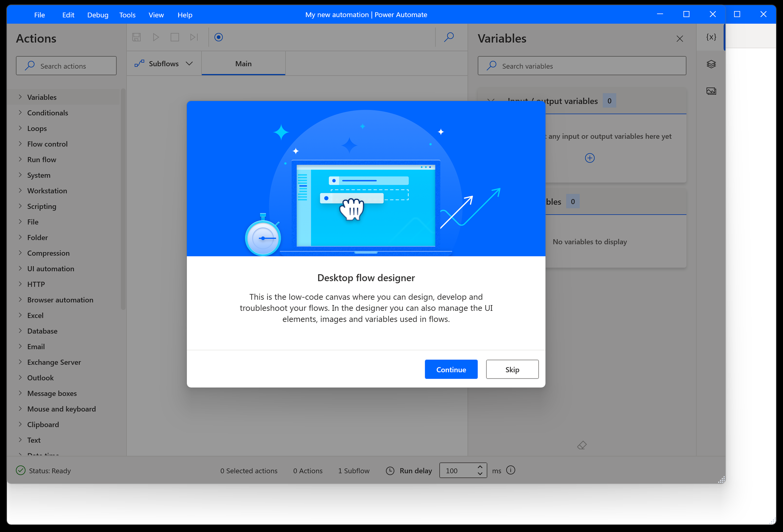Click Continue in the designer dialog

[x=451, y=369]
